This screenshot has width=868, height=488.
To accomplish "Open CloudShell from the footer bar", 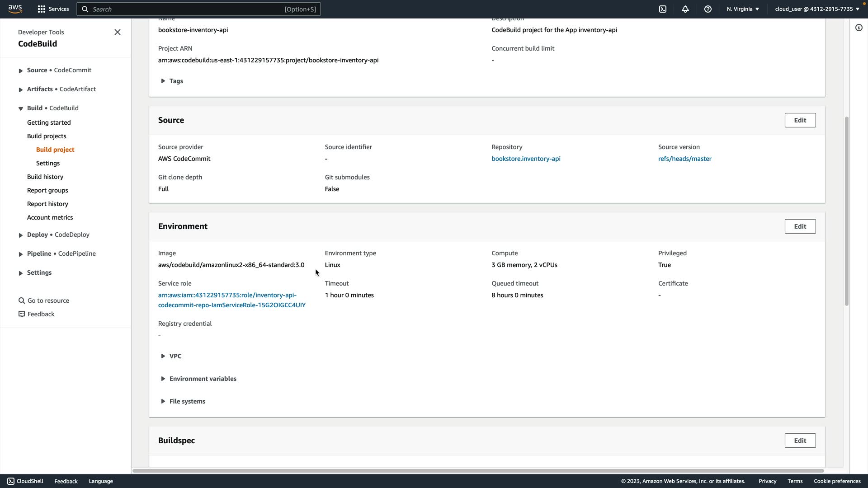I will pyautogui.click(x=25, y=481).
